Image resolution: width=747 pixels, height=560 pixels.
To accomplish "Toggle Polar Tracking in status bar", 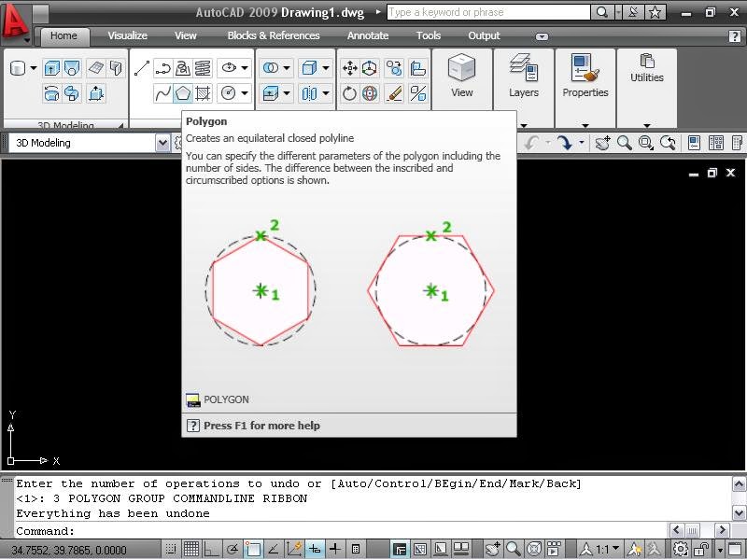I will (x=233, y=549).
